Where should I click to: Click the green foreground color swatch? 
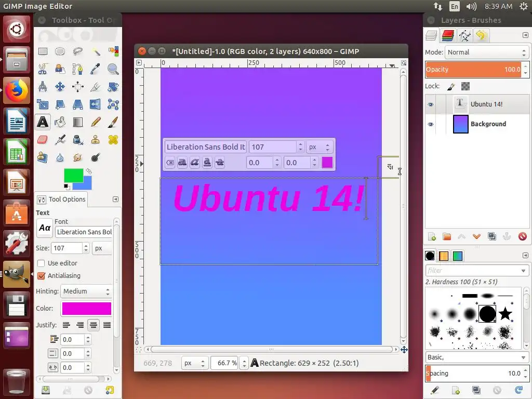(74, 176)
